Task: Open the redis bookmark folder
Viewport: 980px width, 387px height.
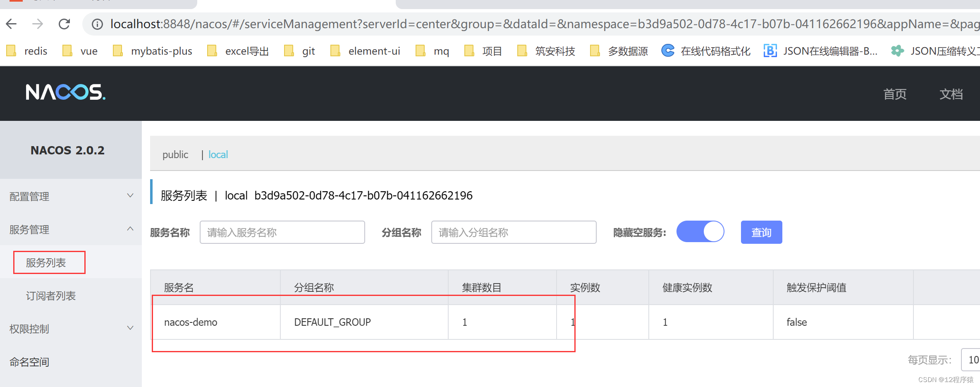Action: (x=27, y=51)
